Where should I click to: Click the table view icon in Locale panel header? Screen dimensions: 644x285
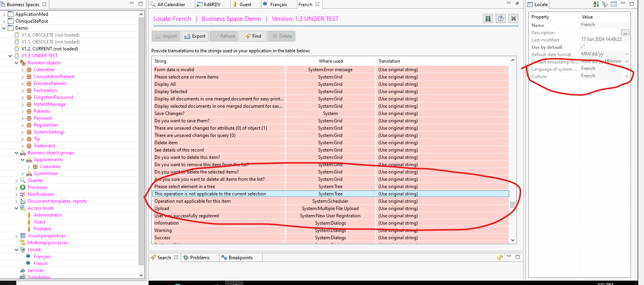pos(614,4)
